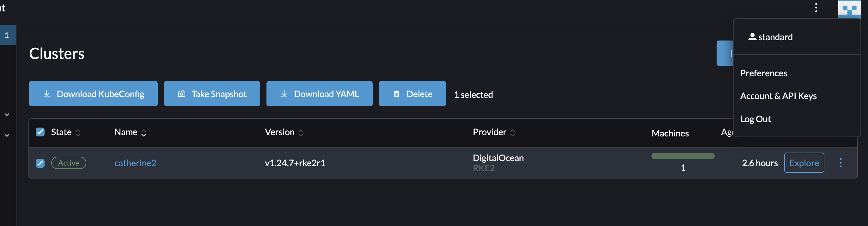Viewport: 868px width, 226px height.
Task: Open Account & API Keys from the user menu
Action: [x=778, y=96]
